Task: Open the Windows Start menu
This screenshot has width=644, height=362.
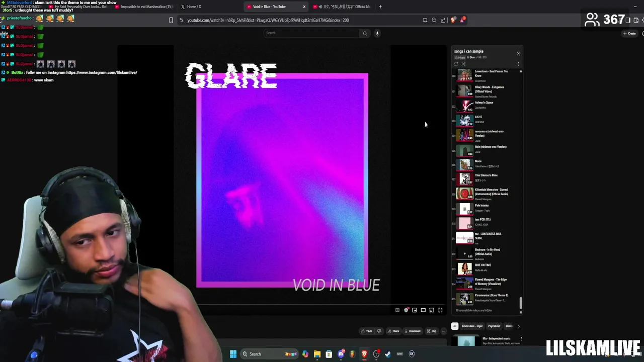Action: (233, 354)
